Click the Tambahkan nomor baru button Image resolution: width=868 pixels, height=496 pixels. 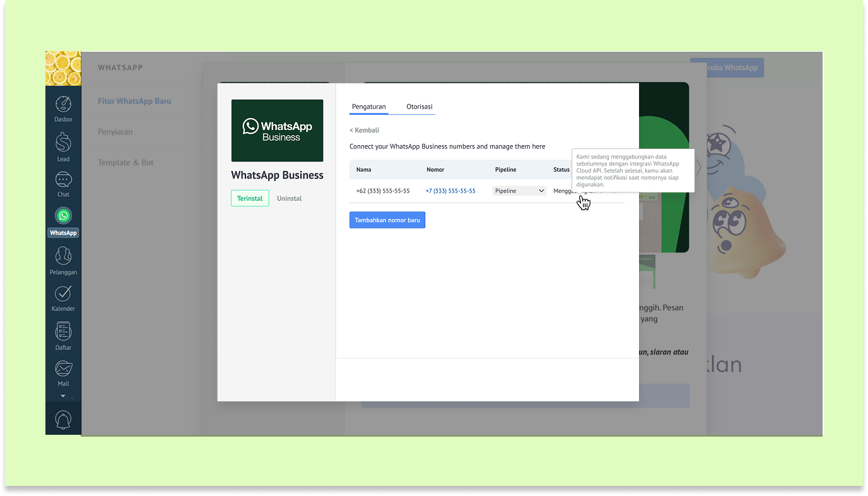(387, 220)
